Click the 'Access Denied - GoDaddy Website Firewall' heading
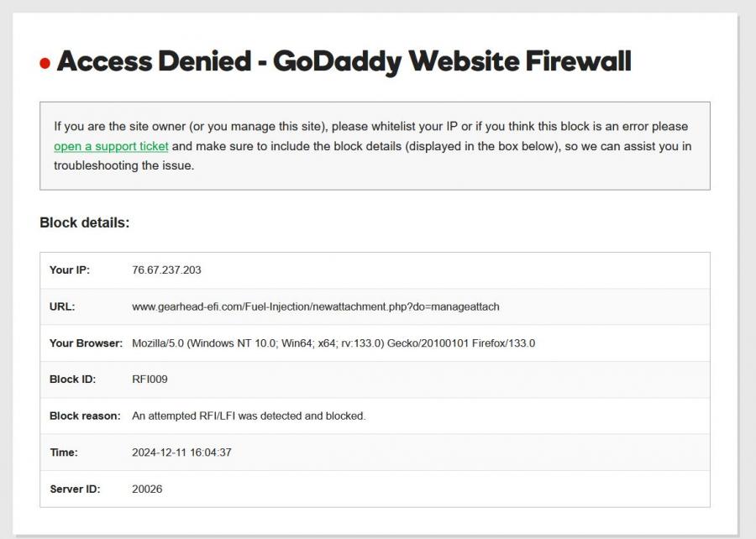 [344, 61]
